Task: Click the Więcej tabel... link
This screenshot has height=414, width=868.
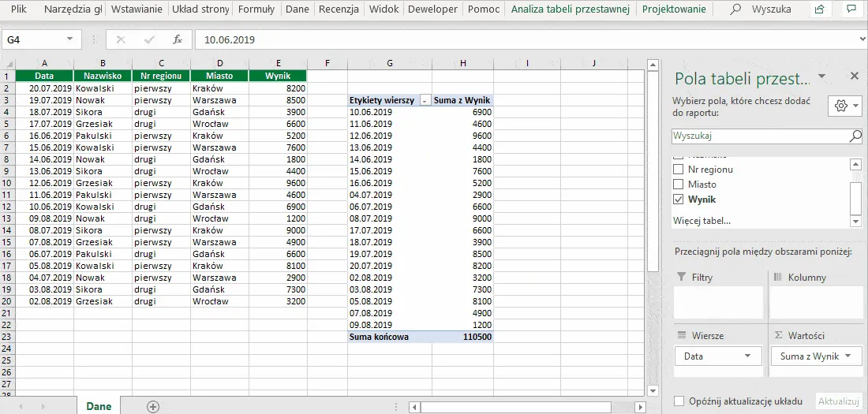Action: [x=702, y=221]
